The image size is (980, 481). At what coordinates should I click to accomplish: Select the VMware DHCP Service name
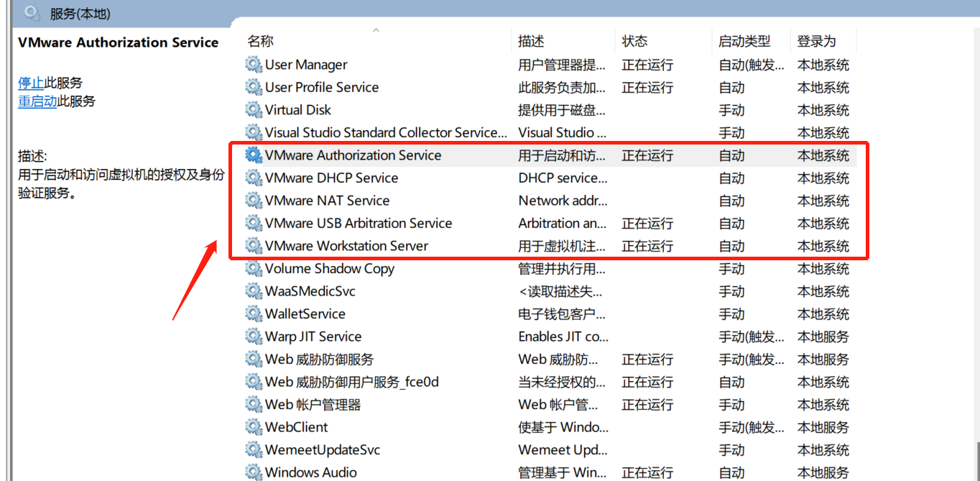coord(332,178)
